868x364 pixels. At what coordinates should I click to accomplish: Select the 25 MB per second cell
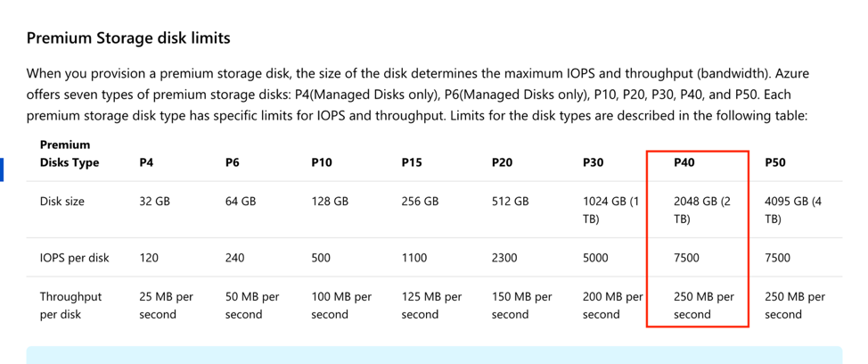(x=166, y=305)
